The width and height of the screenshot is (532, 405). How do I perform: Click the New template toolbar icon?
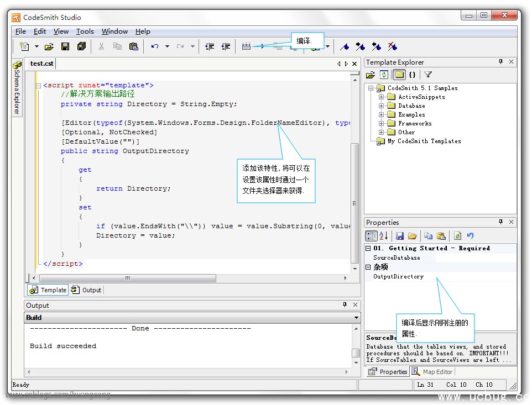[x=24, y=46]
